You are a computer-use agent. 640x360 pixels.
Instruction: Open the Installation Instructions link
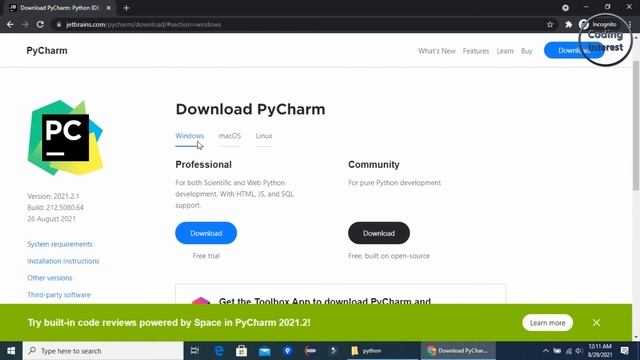63,261
